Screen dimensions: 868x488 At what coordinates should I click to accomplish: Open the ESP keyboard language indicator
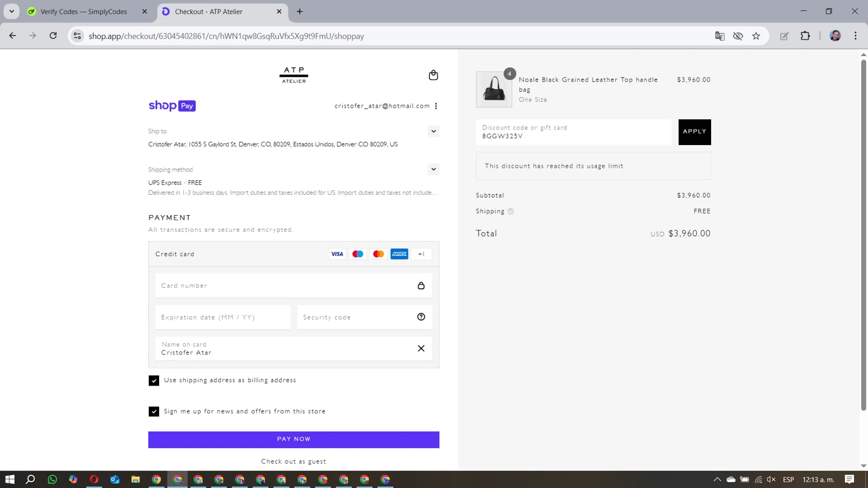tap(788, 479)
